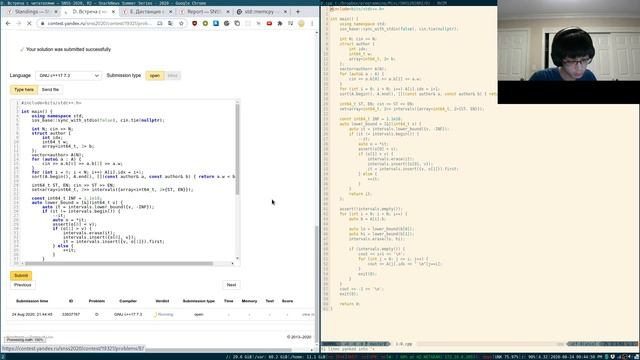Screen dimensions: 640x360
Task: Open the Chrome three-dot menu
Action: [x=312, y=24]
